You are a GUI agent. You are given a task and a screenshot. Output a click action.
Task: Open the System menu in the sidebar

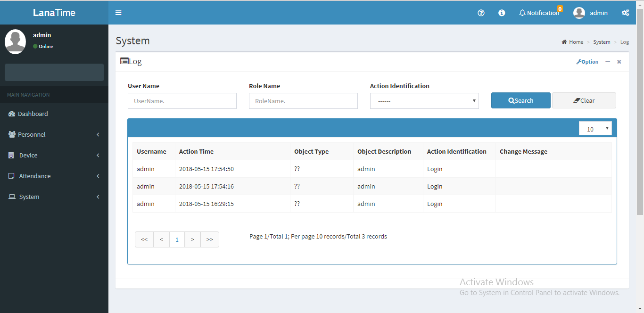click(54, 197)
